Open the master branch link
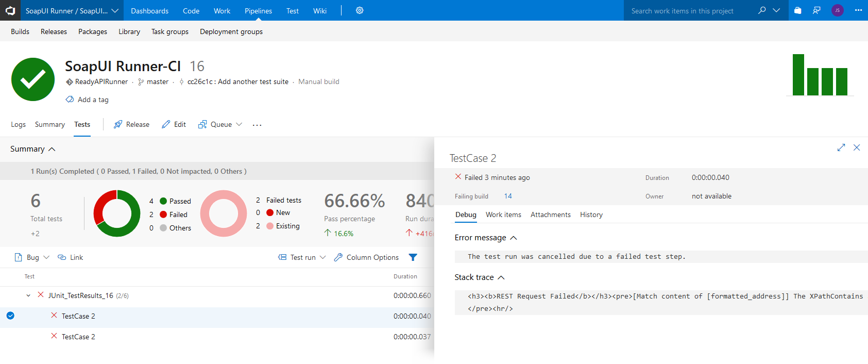This screenshot has height=364, width=868. coord(158,81)
